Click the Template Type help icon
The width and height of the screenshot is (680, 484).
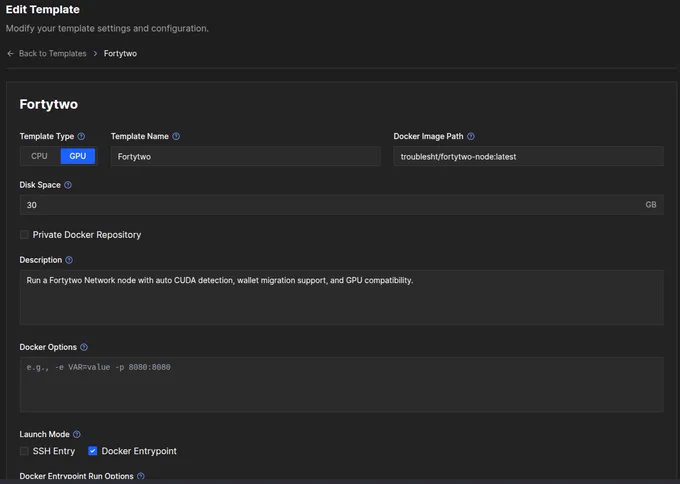tap(81, 136)
